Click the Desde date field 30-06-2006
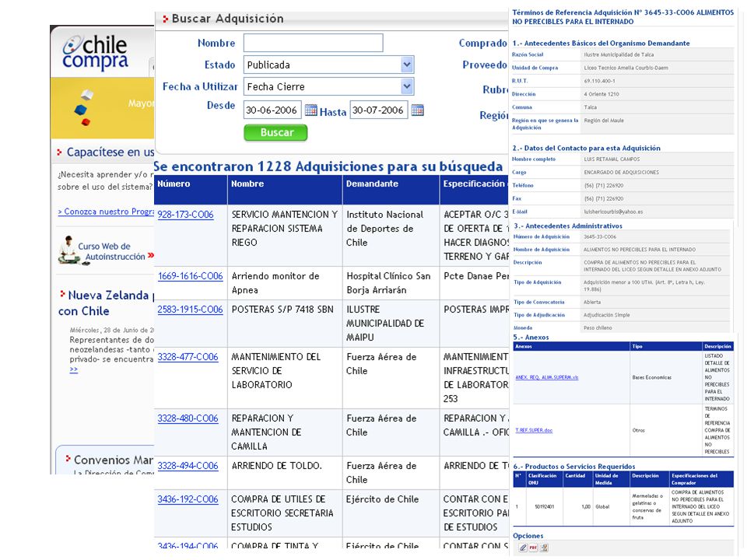The height and width of the screenshot is (560, 747). click(x=272, y=110)
